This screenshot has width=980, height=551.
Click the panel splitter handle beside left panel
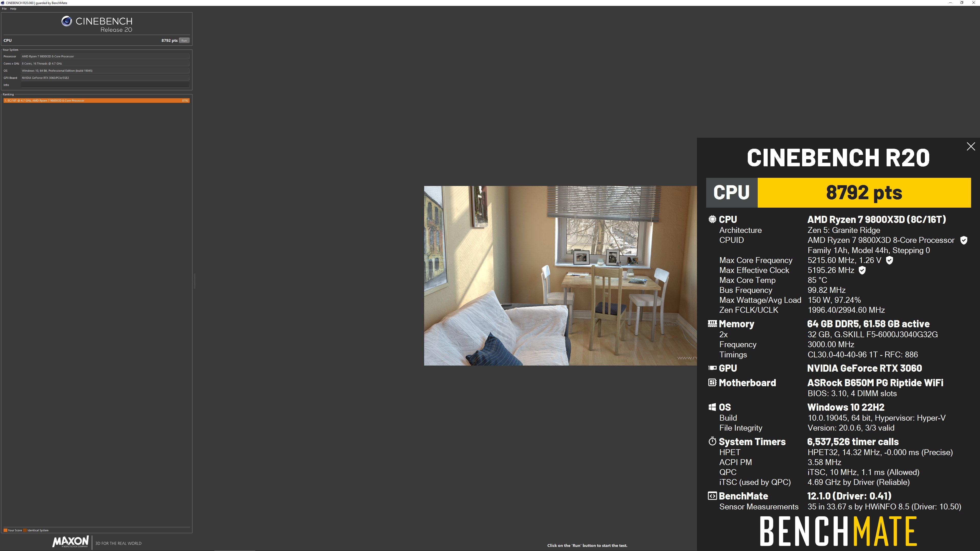194,281
